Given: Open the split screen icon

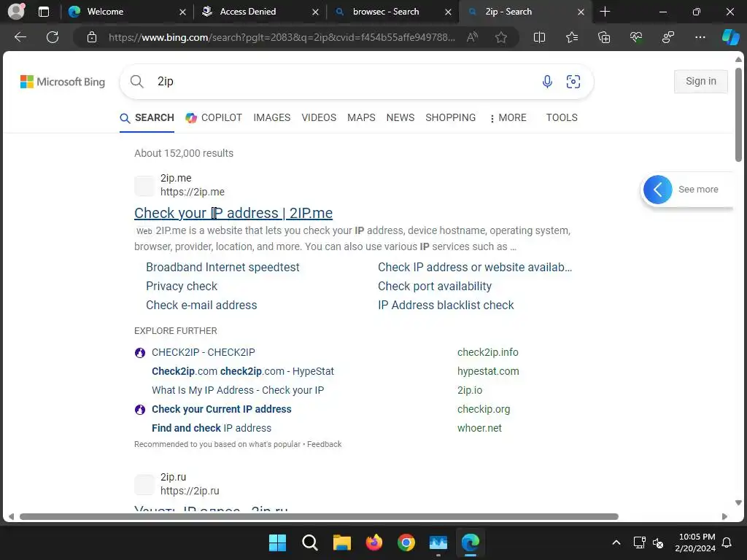Looking at the screenshot, I should point(539,37).
